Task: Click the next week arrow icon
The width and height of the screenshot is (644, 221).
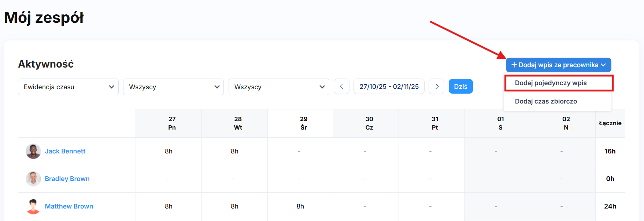Action: tap(437, 87)
